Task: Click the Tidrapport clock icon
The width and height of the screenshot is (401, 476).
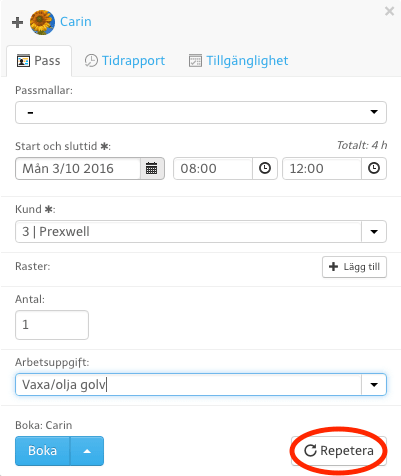Action: (91, 61)
